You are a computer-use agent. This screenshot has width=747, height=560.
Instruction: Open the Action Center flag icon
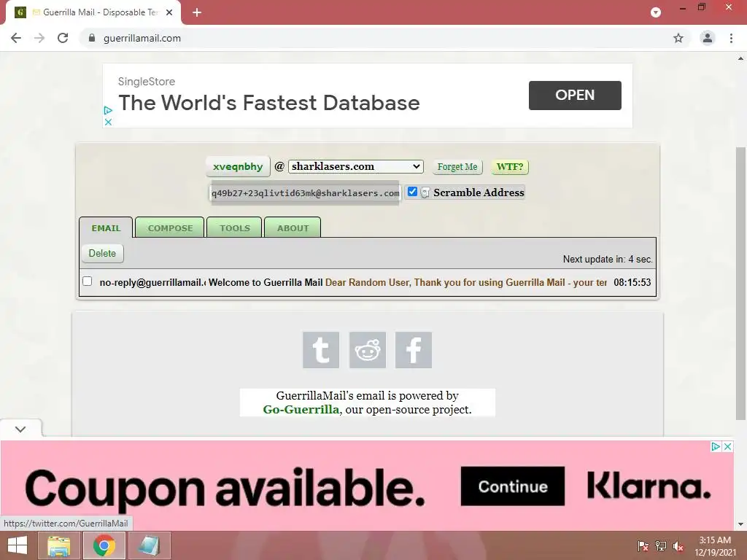pyautogui.click(x=643, y=546)
